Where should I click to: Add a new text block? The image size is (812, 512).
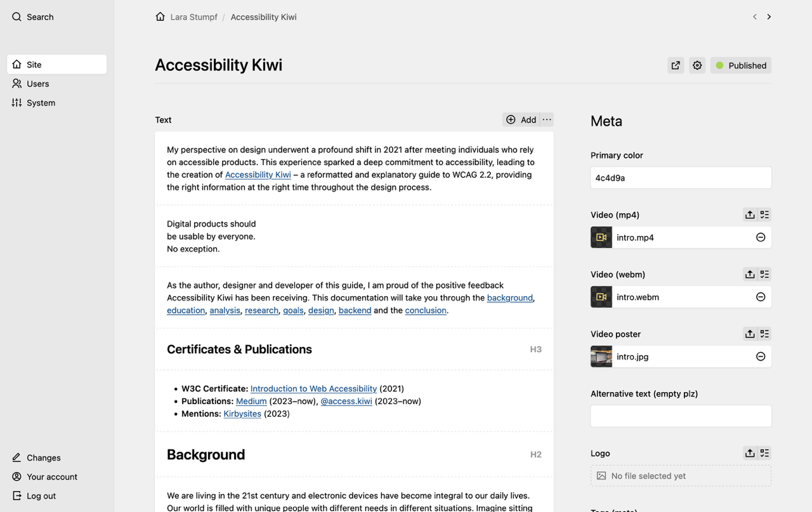point(521,119)
